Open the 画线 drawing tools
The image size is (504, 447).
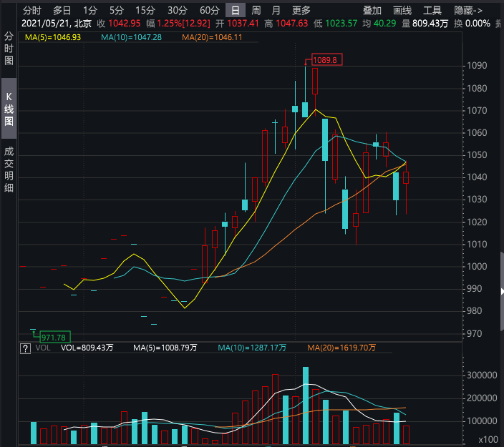(402, 11)
